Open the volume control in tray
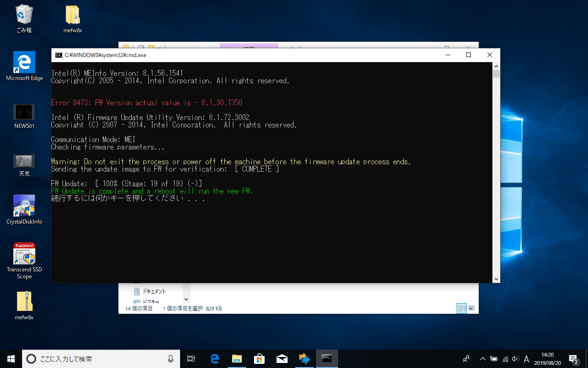The width and height of the screenshot is (588, 368). tap(515, 359)
